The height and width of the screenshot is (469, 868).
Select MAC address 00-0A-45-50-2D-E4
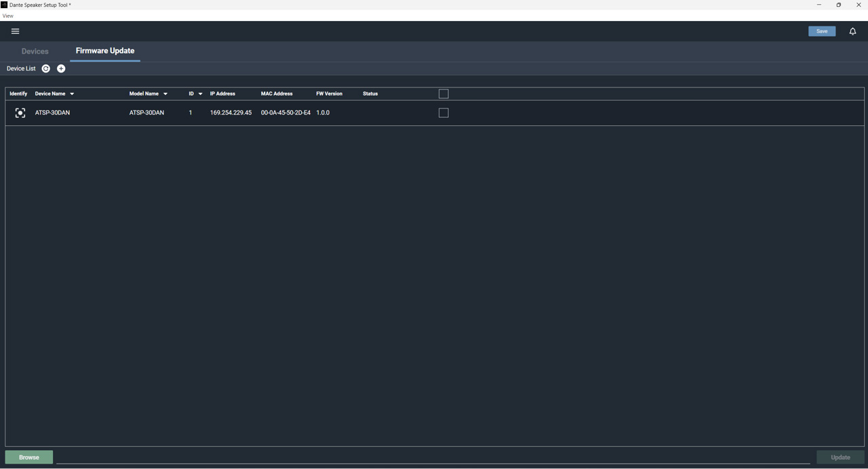285,113
